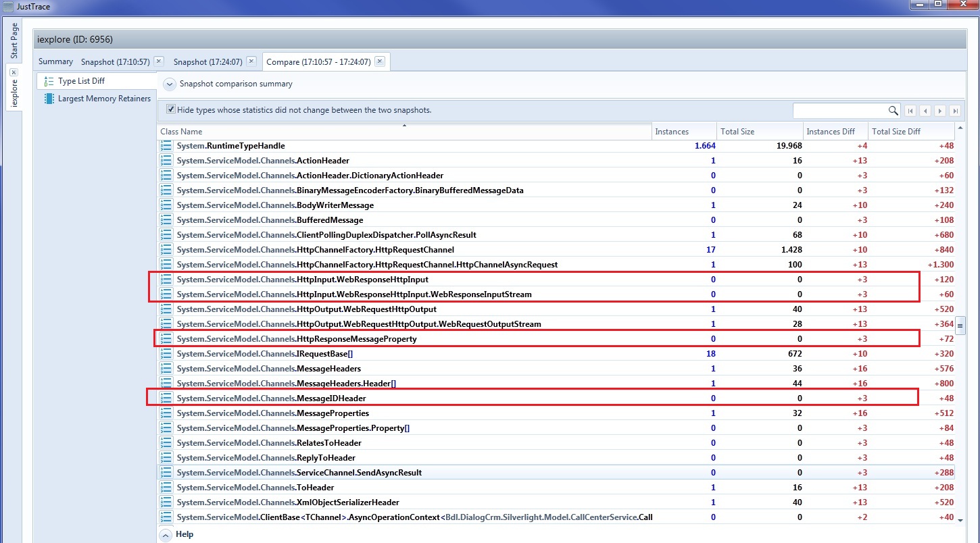
Task: Sort by Class Name column header
Action: (404, 132)
